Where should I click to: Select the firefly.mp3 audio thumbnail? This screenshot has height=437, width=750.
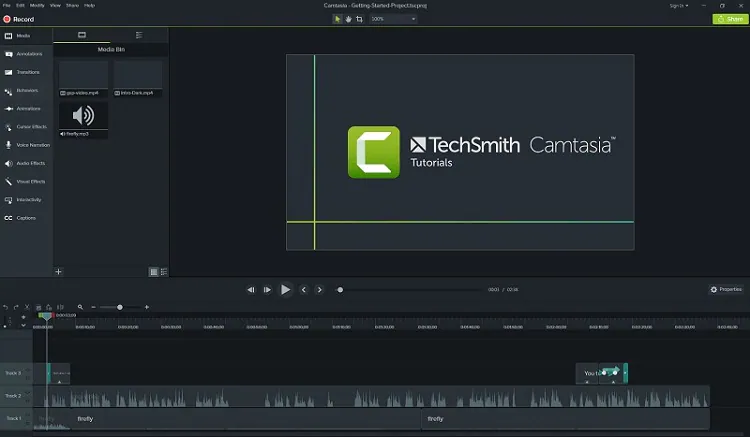coord(83,120)
